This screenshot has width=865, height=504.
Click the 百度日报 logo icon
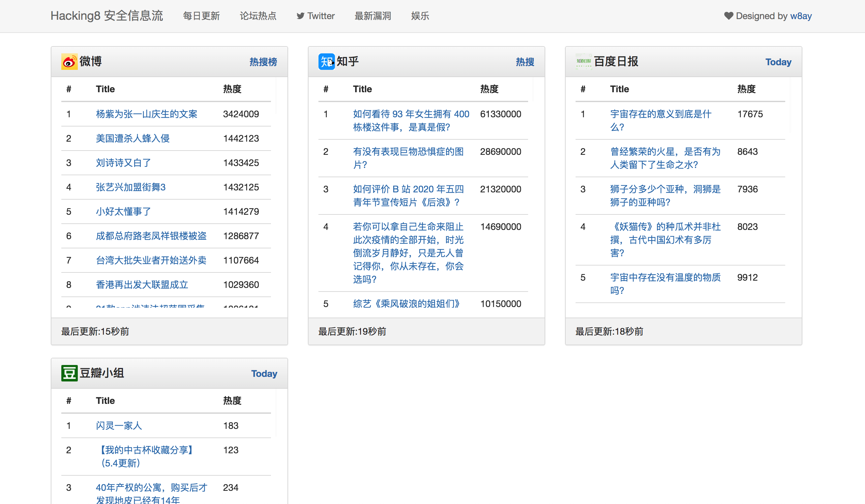[x=583, y=62]
